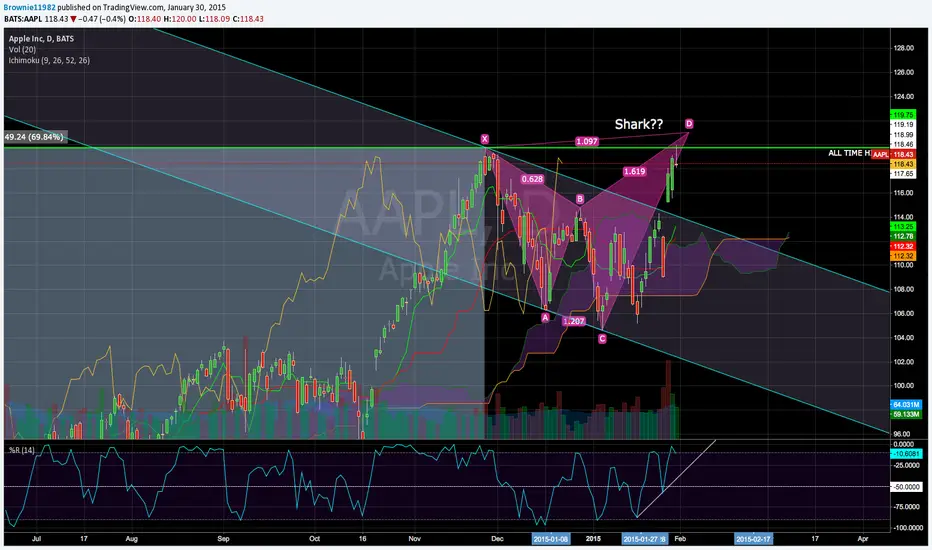932x550 pixels.
Task: Click the yellow 118.43 price label
Action: pos(903,164)
